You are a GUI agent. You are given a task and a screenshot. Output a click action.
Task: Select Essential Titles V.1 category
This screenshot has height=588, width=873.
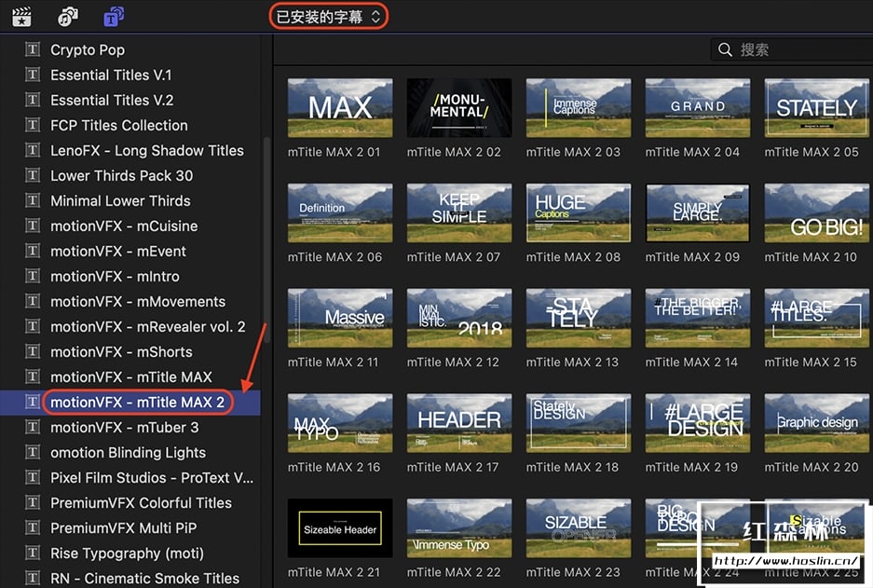pyautogui.click(x=111, y=75)
